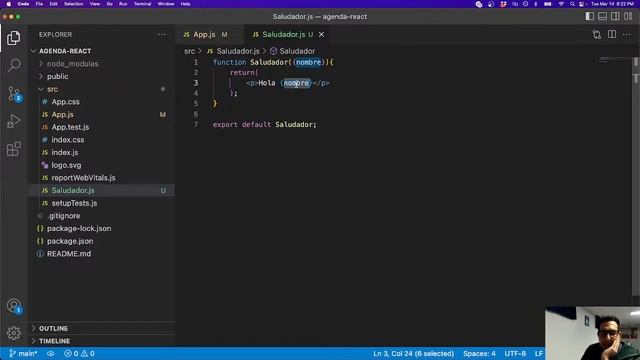Screen dimensions: 640x360
Task: Open the View menu
Action: click(x=95, y=4)
